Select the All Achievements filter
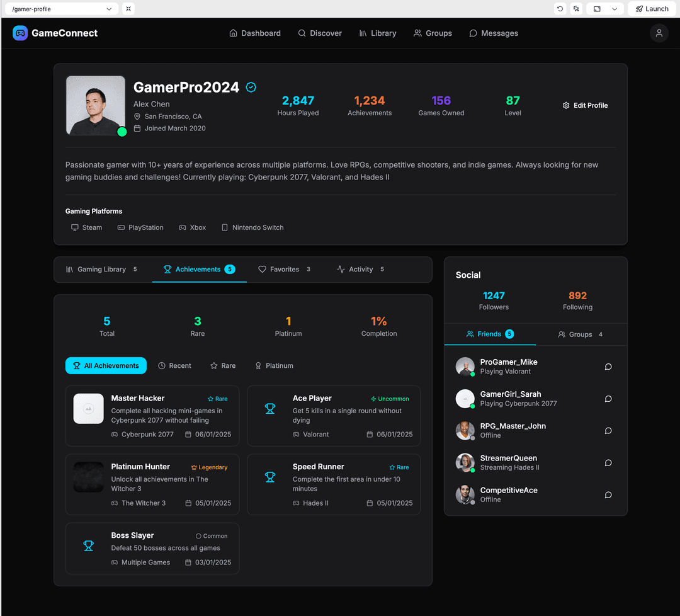Image resolution: width=680 pixels, height=616 pixels. (x=106, y=366)
